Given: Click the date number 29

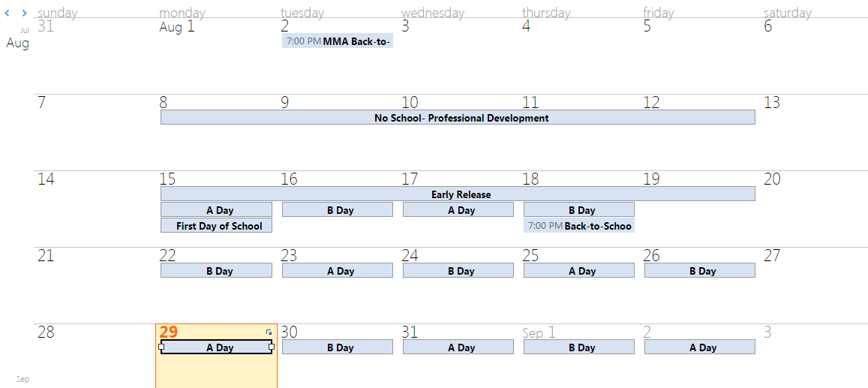Looking at the screenshot, I should 169,332.
